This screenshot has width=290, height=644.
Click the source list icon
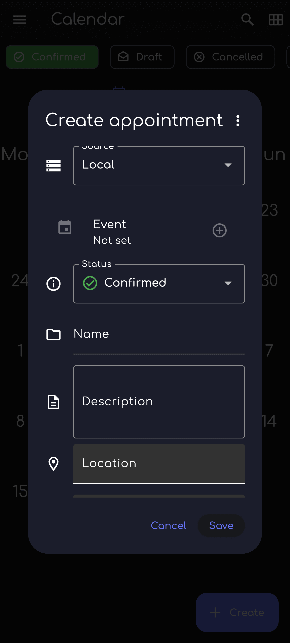click(53, 166)
